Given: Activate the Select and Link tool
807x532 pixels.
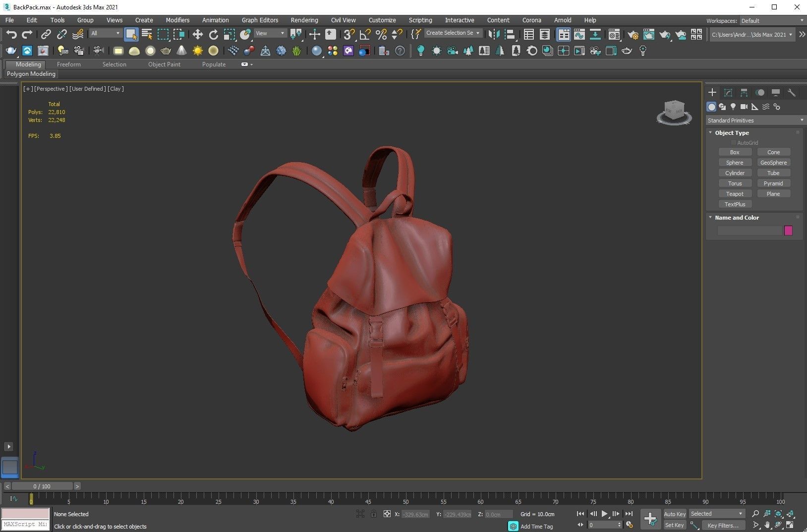Looking at the screenshot, I should (46, 34).
